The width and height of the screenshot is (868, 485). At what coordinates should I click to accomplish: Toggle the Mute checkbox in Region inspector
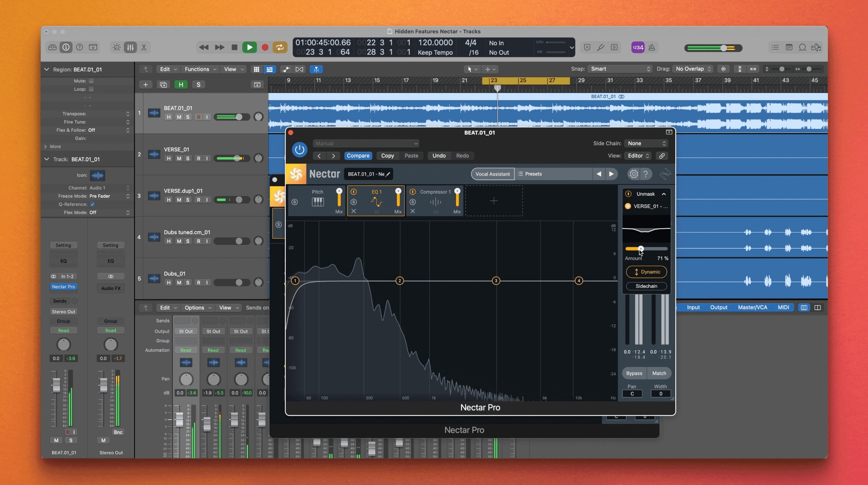click(91, 81)
